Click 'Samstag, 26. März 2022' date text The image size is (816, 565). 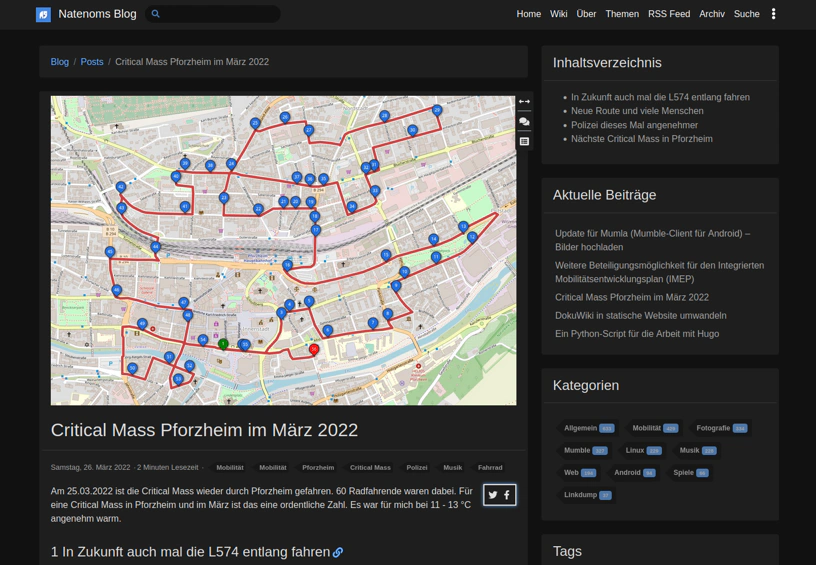pos(91,468)
